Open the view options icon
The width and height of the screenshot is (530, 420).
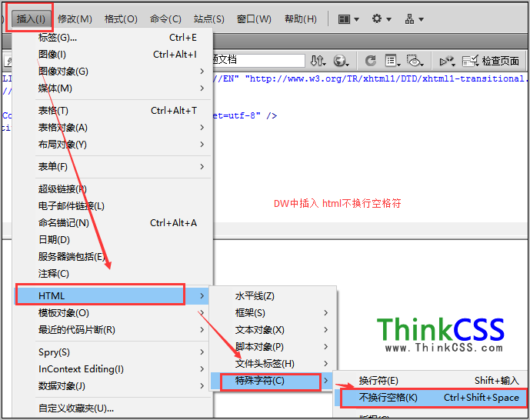[x=393, y=61]
